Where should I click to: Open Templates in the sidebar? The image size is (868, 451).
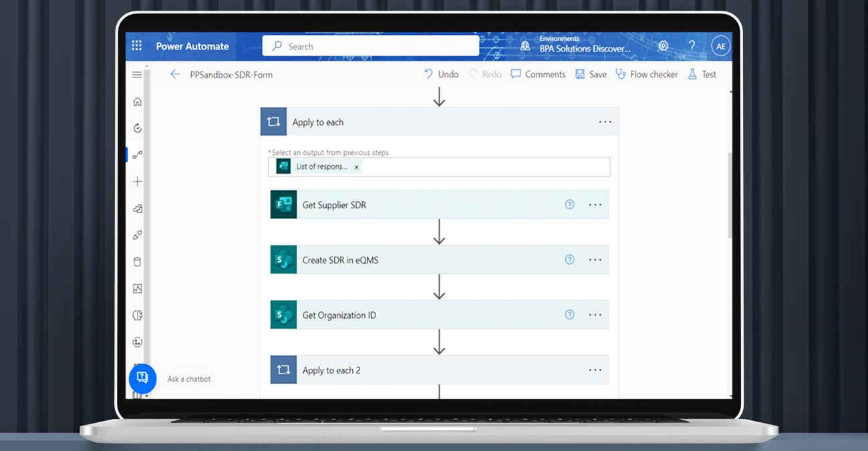[137, 208]
